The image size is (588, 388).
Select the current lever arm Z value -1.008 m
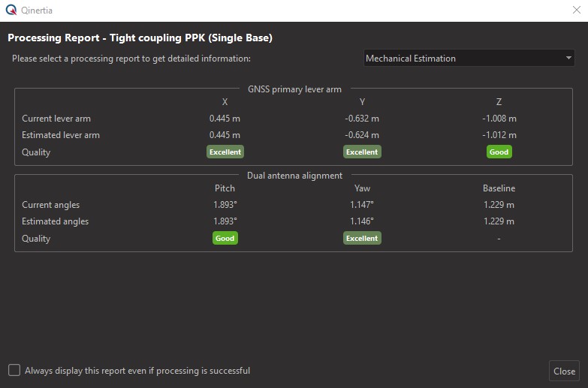(x=499, y=119)
